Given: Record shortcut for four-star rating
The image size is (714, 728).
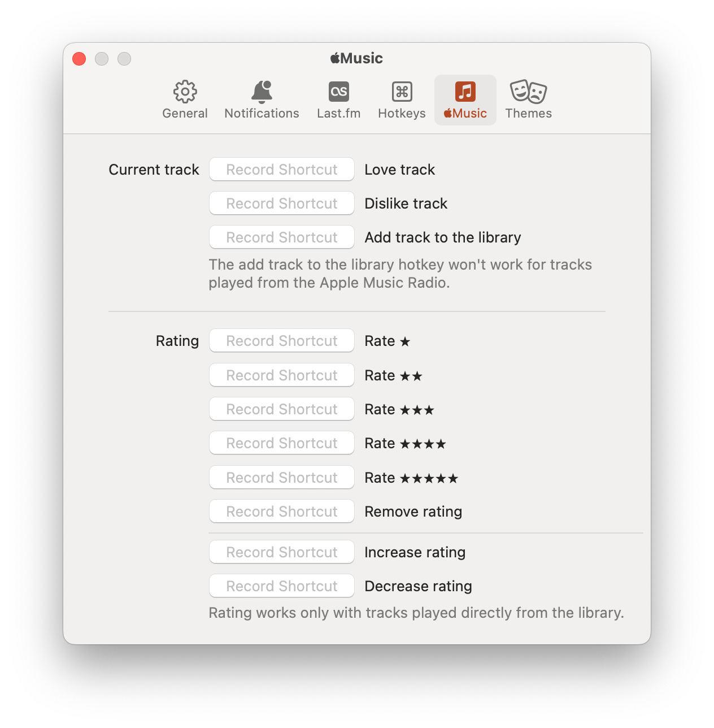Looking at the screenshot, I should (x=282, y=443).
